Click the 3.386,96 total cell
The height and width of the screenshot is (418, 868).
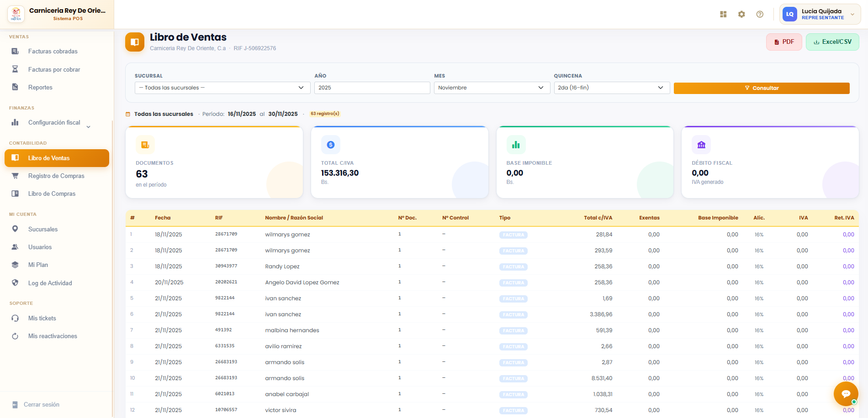(601, 314)
